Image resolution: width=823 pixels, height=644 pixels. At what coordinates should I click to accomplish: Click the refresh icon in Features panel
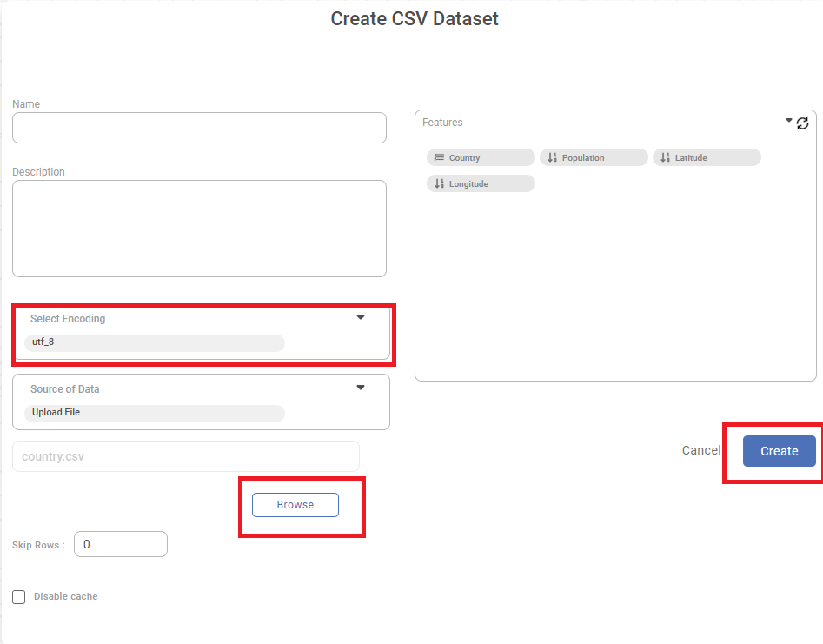tap(803, 123)
